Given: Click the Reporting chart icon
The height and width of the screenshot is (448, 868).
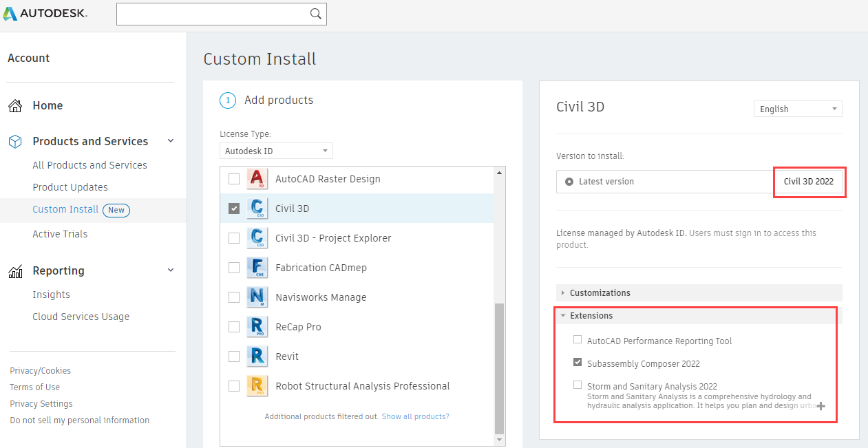Looking at the screenshot, I should pyautogui.click(x=15, y=271).
